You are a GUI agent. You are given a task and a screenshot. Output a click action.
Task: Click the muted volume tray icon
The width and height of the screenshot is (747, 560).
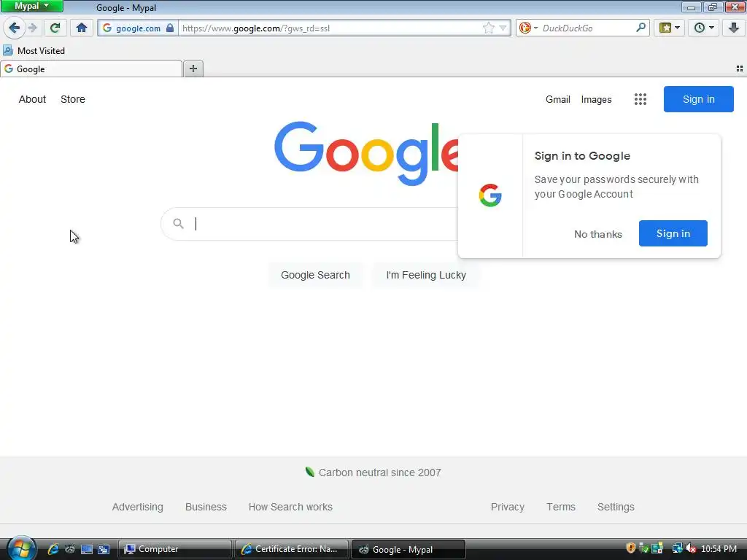pos(690,548)
